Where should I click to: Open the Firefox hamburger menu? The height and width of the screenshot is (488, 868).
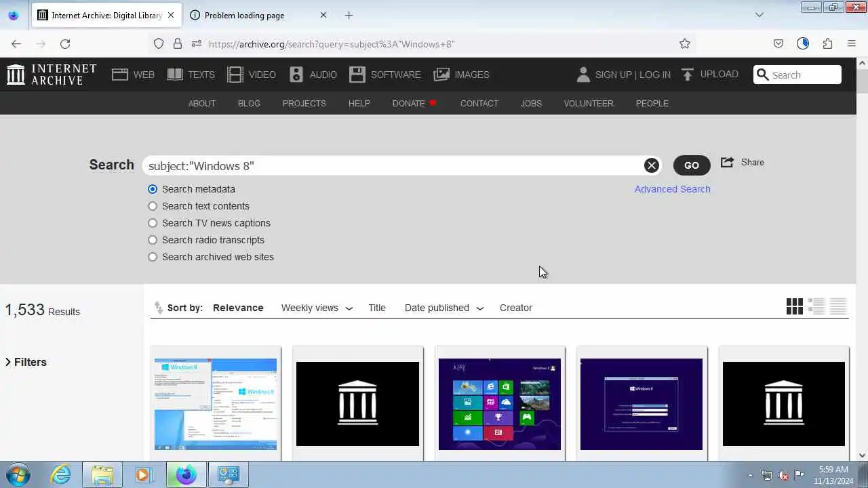[x=852, y=43]
